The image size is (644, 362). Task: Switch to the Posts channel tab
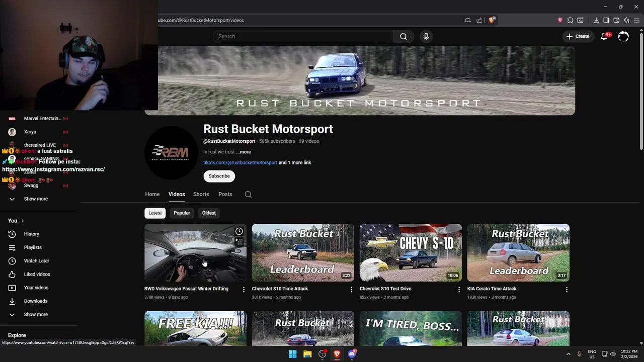(225, 194)
